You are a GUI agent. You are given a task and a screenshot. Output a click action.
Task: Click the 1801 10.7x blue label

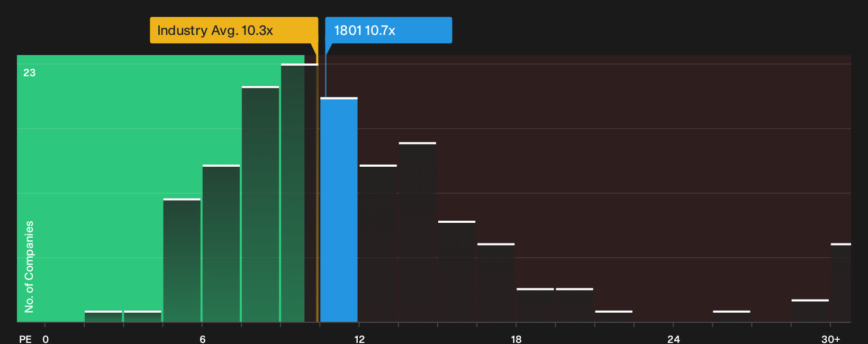point(388,30)
